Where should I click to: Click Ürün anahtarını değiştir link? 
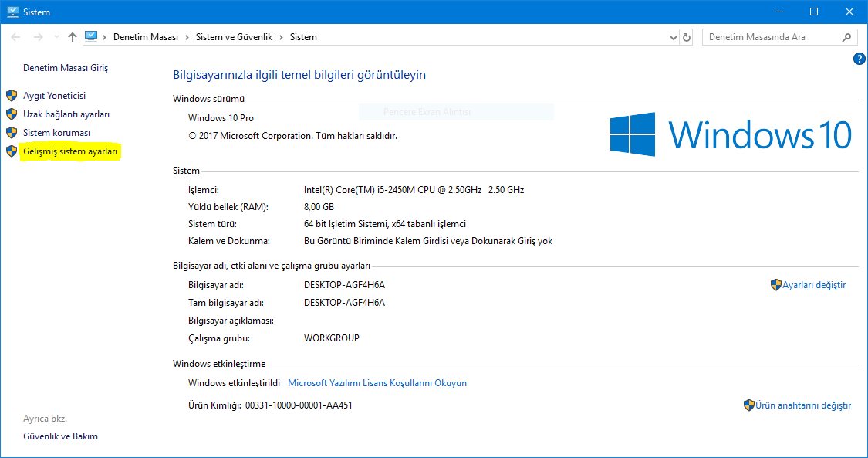pyautogui.click(x=803, y=405)
